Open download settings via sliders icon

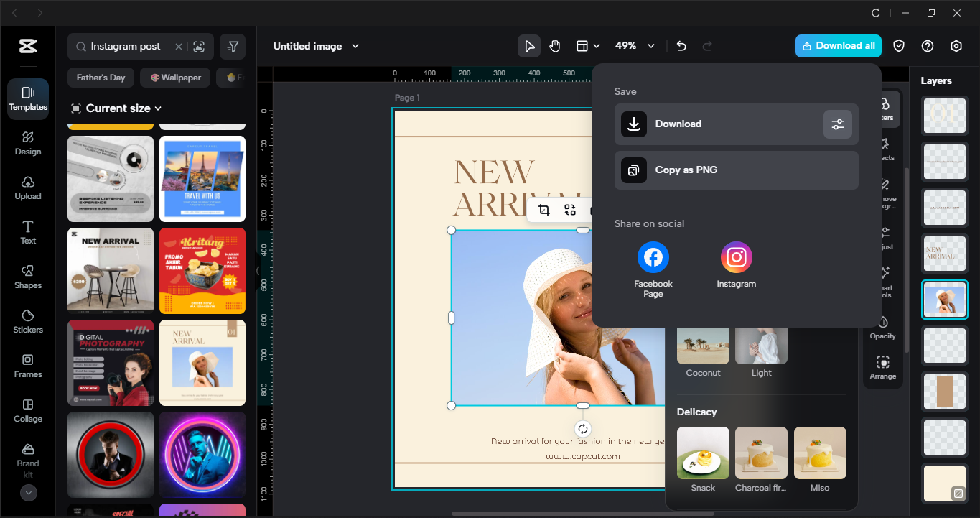point(837,124)
